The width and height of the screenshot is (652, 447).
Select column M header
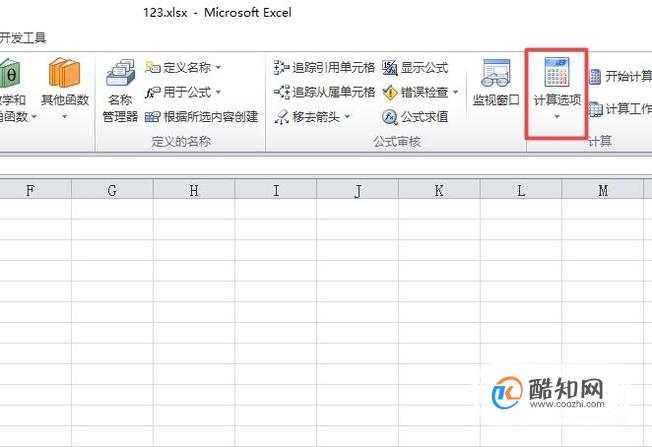[x=603, y=190]
